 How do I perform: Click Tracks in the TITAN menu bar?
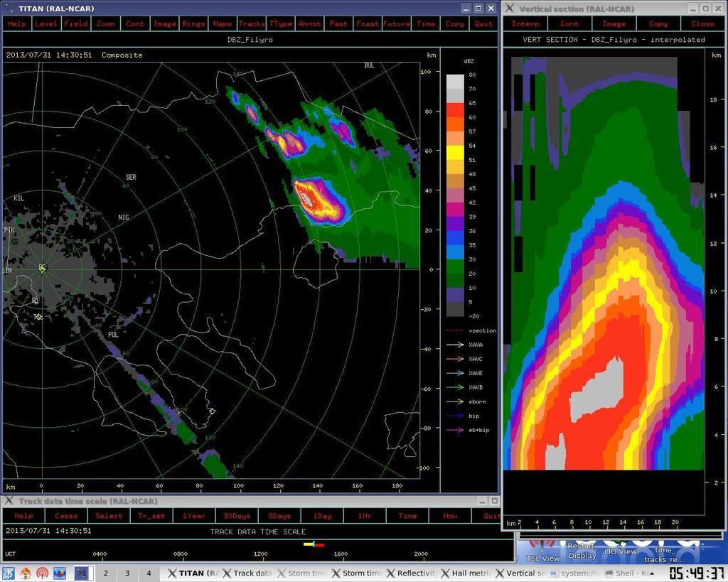252,23
